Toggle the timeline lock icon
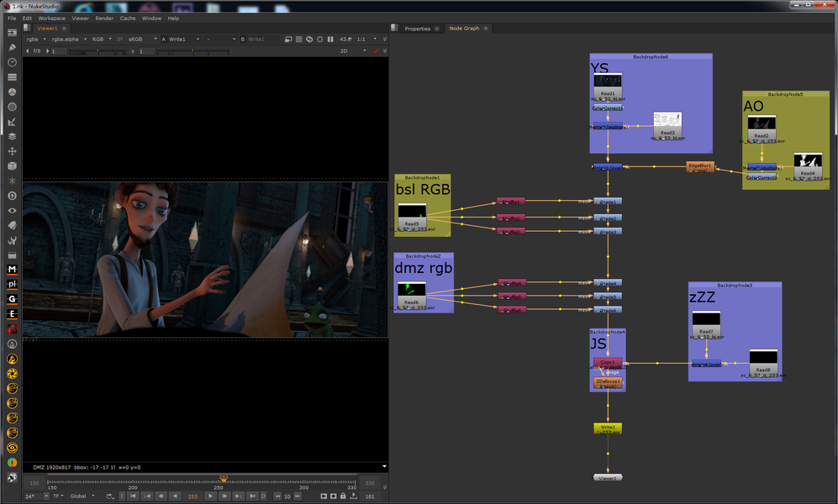 343,496
